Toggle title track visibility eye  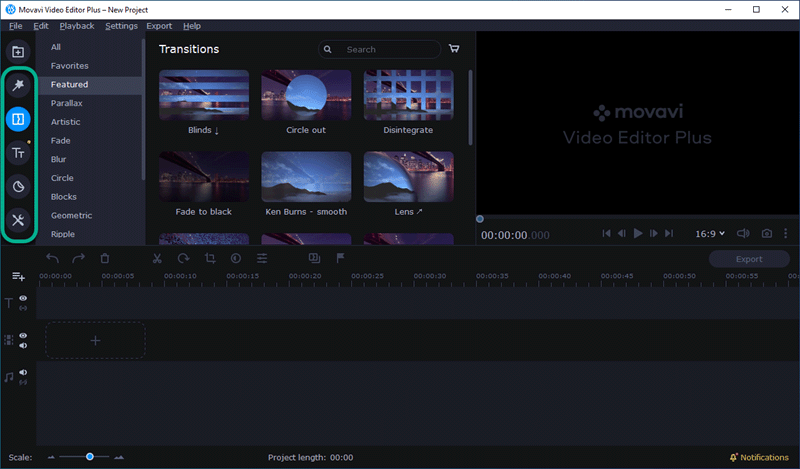tap(23, 298)
